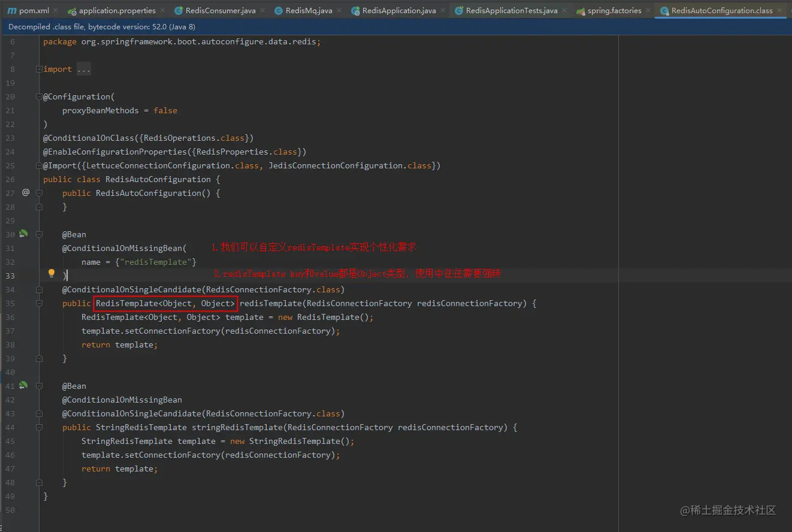Viewport: 792px width, 532px height.
Task: Click JedisConnectionConfiguration.class in the @Import annotation
Action: pyautogui.click(x=350, y=165)
